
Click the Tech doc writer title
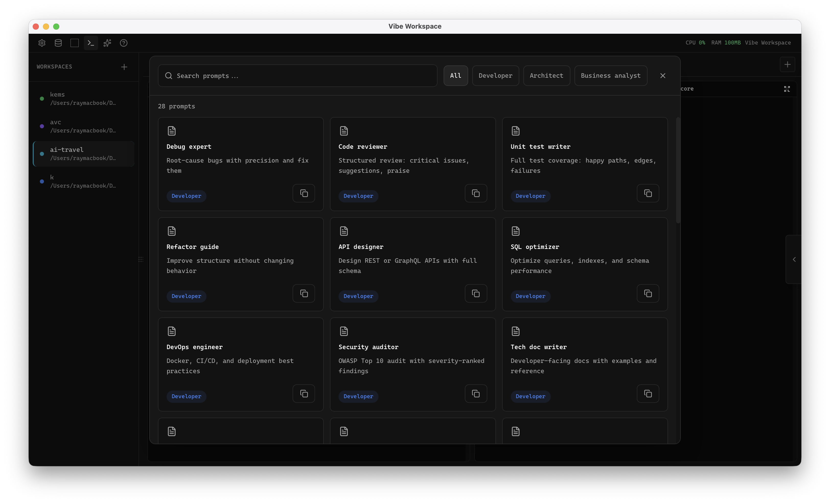(538, 347)
